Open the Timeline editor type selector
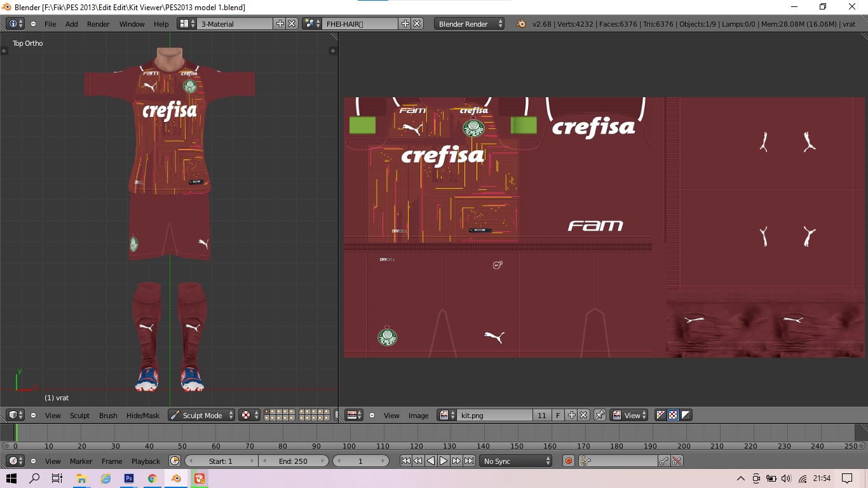Screen dimensions: 868x488 coord(15,461)
